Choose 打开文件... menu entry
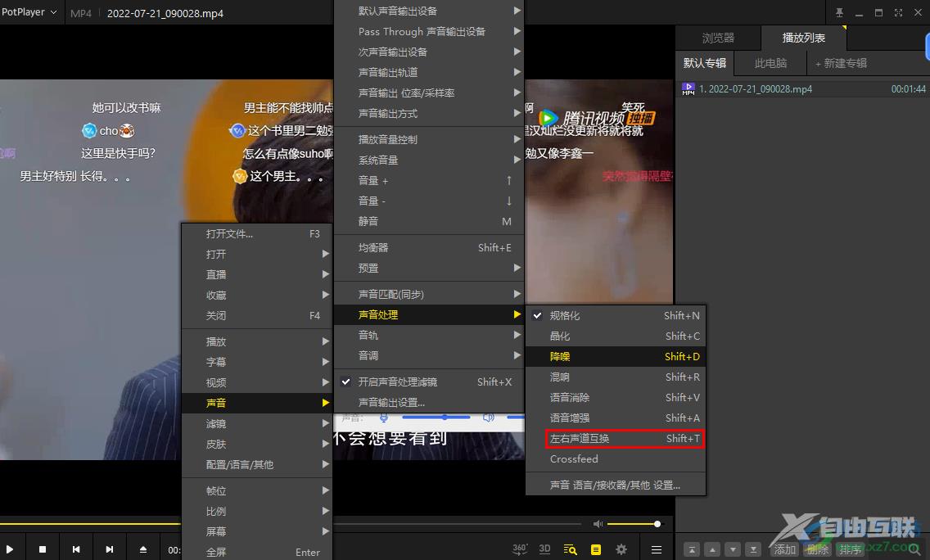 click(257, 233)
